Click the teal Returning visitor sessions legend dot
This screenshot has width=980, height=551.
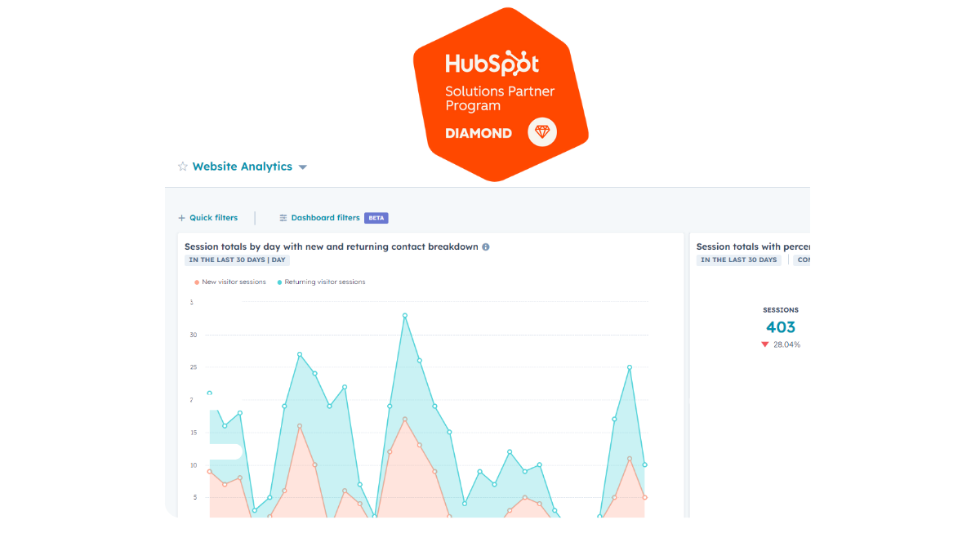279,282
